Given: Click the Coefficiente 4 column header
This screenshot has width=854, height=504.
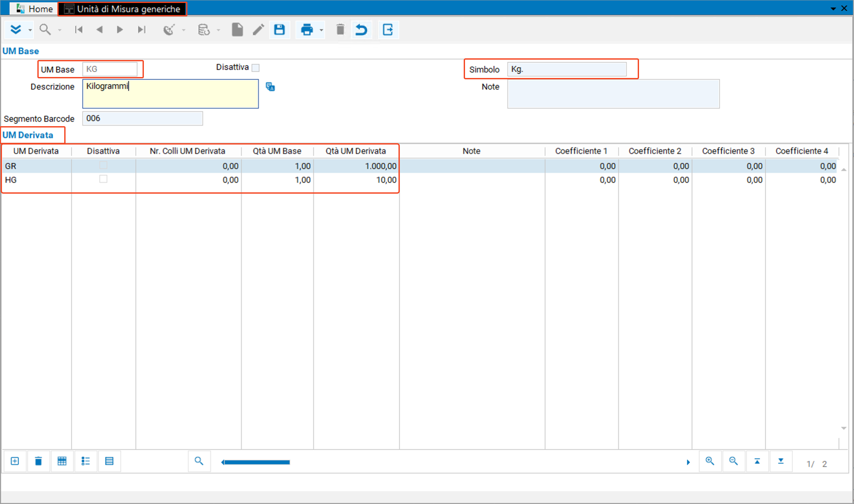Looking at the screenshot, I should click(x=802, y=151).
